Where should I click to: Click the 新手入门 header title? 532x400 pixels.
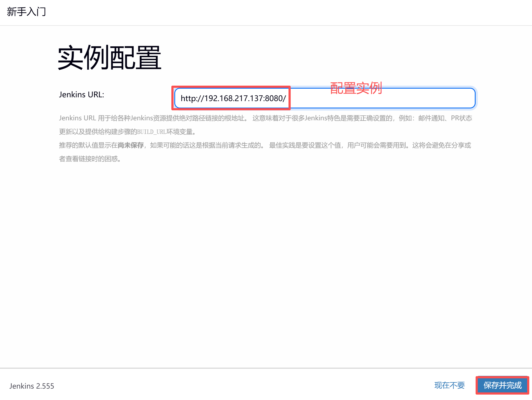point(26,12)
